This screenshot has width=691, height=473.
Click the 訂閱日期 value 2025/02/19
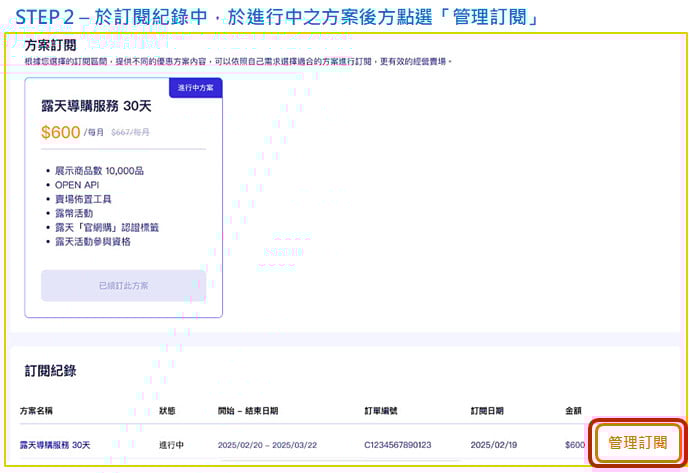tap(494, 444)
